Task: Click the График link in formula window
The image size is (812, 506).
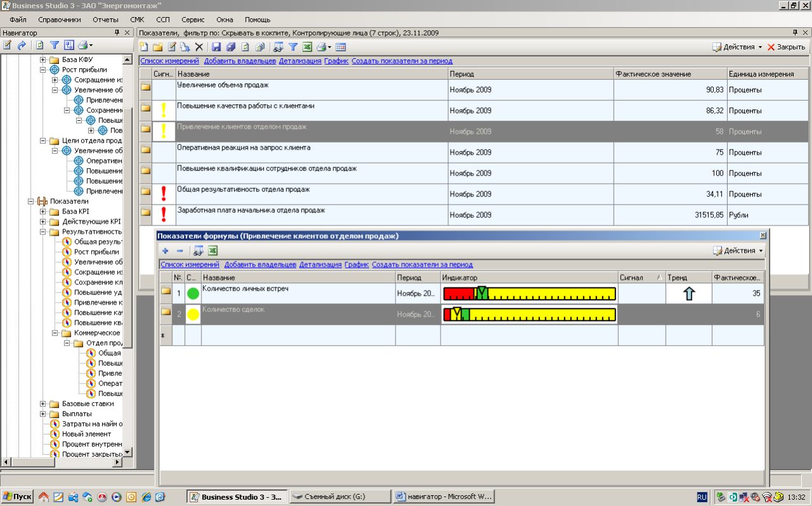Action: [356, 265]
